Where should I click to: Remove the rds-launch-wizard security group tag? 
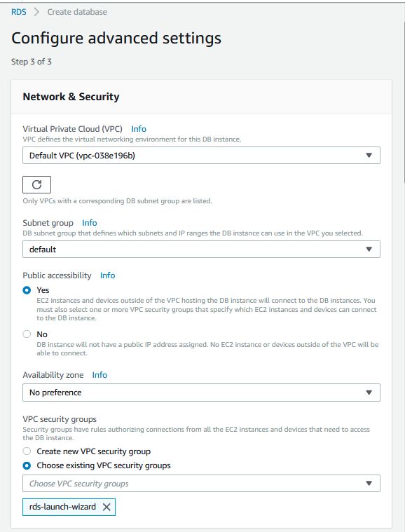click(107, 507)
